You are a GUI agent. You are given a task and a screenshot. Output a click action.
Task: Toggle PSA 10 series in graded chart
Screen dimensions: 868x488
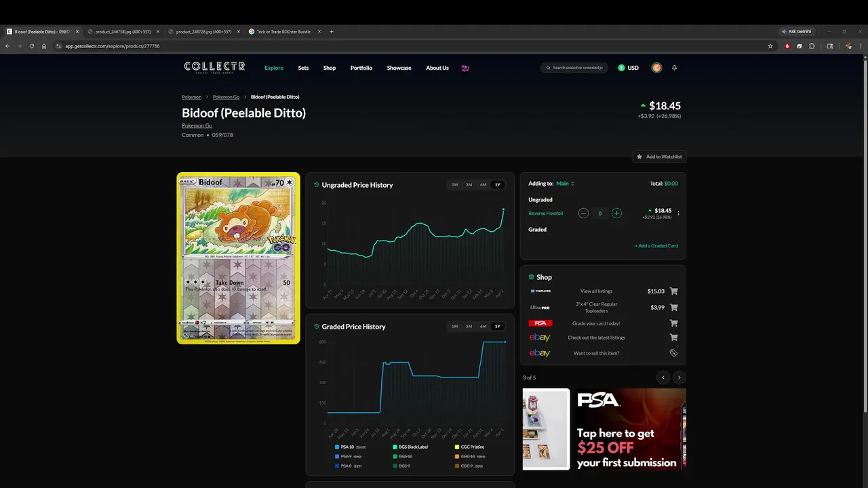[x=351, y=447]
